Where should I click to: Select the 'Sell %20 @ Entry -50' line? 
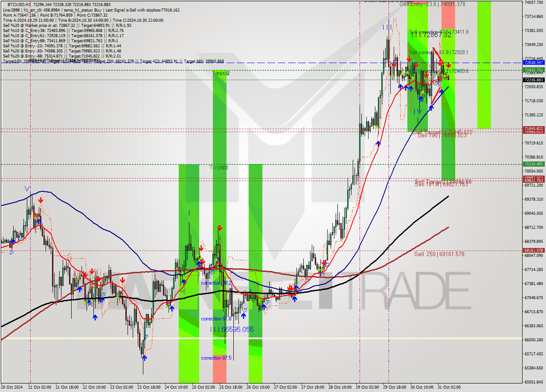[x=62, y=51]
